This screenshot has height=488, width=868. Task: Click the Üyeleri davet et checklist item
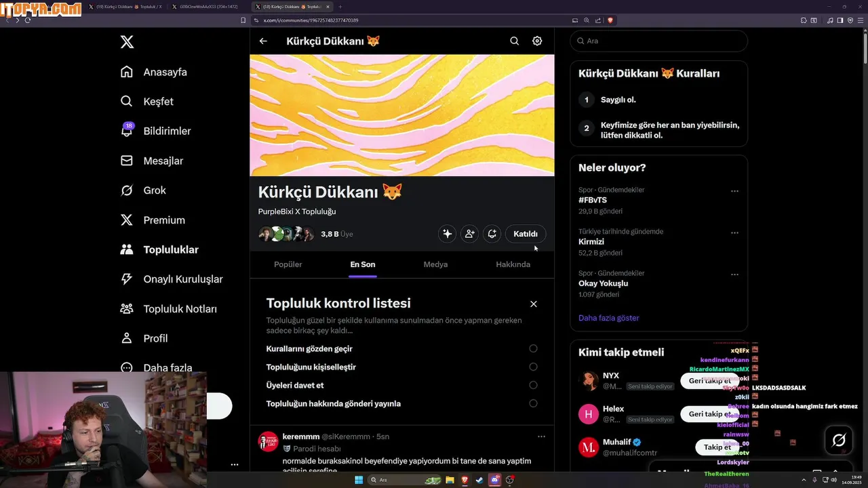[295, 385]
